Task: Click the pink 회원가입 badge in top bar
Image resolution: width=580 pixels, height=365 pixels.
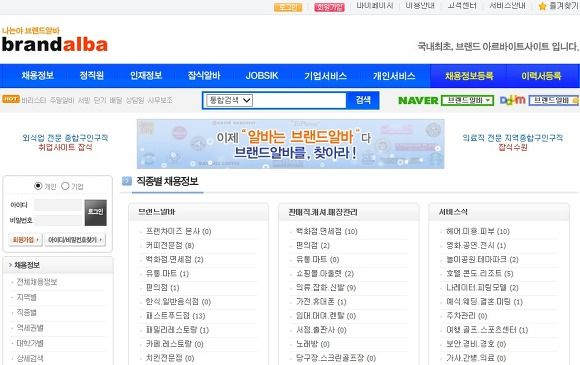Action: point(329,7)
